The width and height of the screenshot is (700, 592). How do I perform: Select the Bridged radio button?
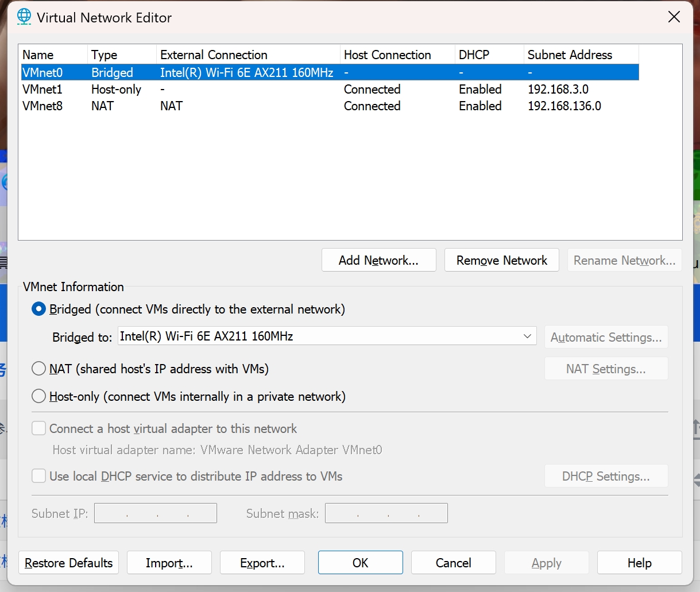38,309
